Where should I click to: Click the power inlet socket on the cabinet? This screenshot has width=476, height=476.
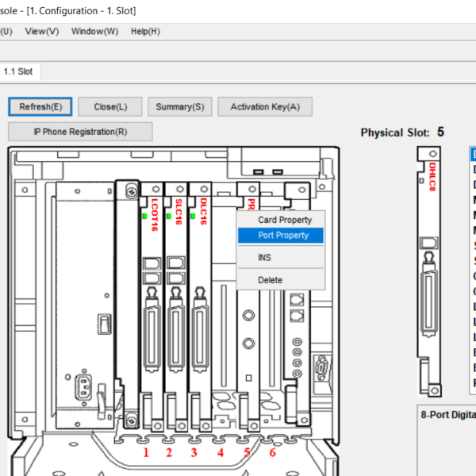click(81, 389)
